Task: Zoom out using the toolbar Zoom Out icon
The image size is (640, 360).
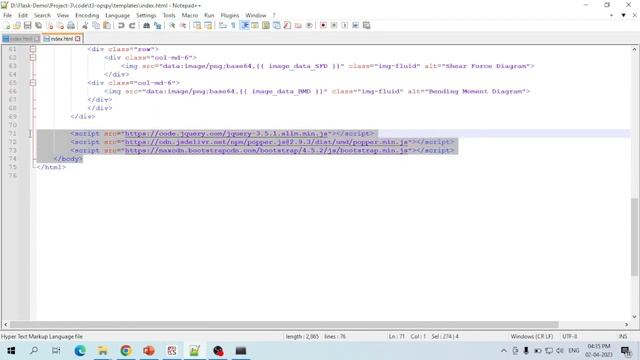Action: [183, 25]
